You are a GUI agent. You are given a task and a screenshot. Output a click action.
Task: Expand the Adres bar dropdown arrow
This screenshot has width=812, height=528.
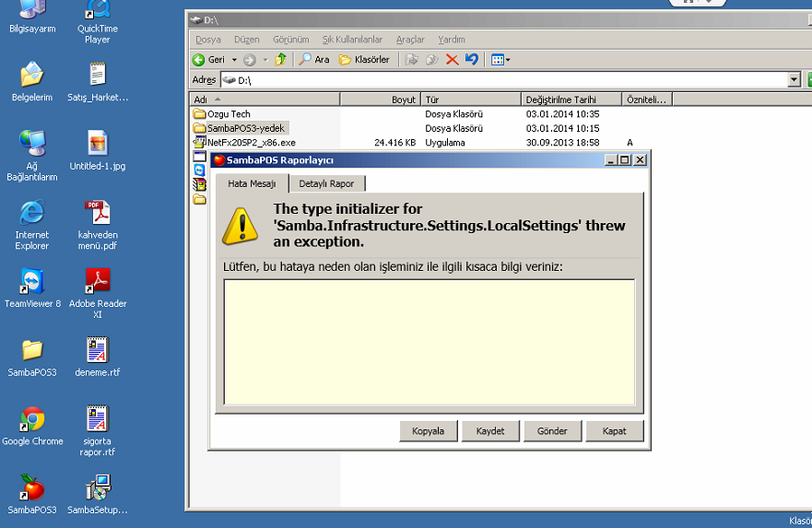point(794,80)
